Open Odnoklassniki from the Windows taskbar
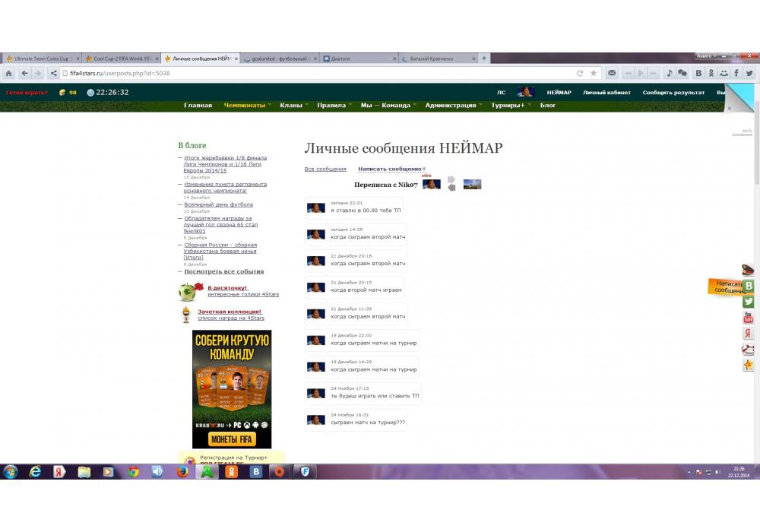The image size is (760, 532). tap(233, 472)
